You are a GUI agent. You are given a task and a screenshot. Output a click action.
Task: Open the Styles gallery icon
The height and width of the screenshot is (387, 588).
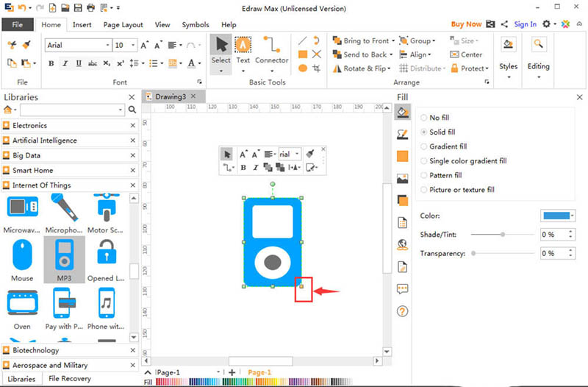point(508,52)
